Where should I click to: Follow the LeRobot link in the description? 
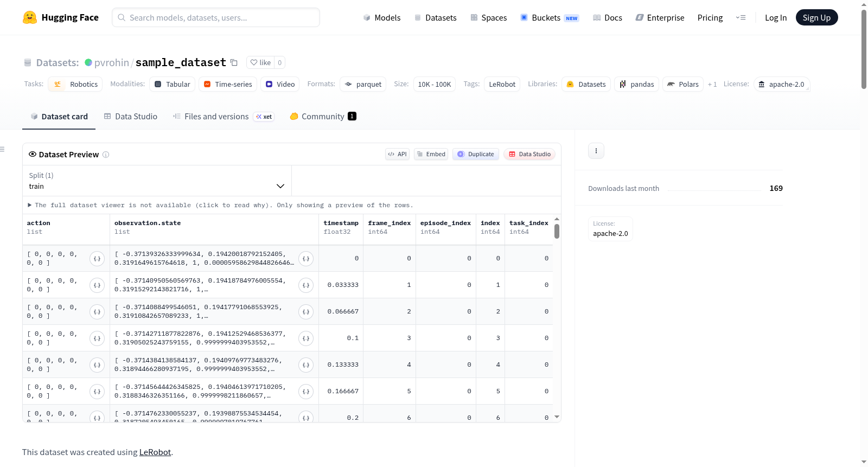pos(155,452)
